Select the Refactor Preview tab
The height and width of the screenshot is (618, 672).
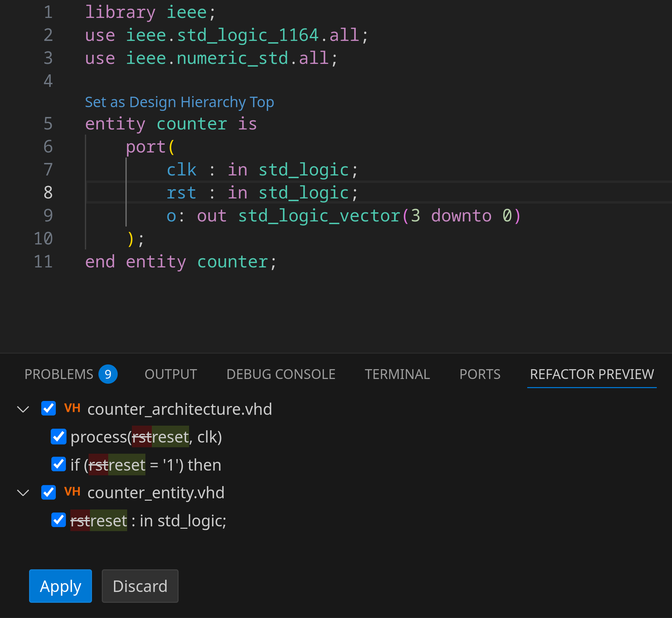point(592,374)
